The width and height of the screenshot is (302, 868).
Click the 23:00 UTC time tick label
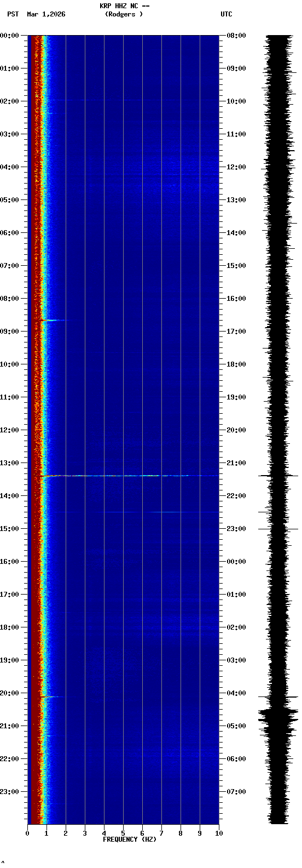(x=236, y=529)
